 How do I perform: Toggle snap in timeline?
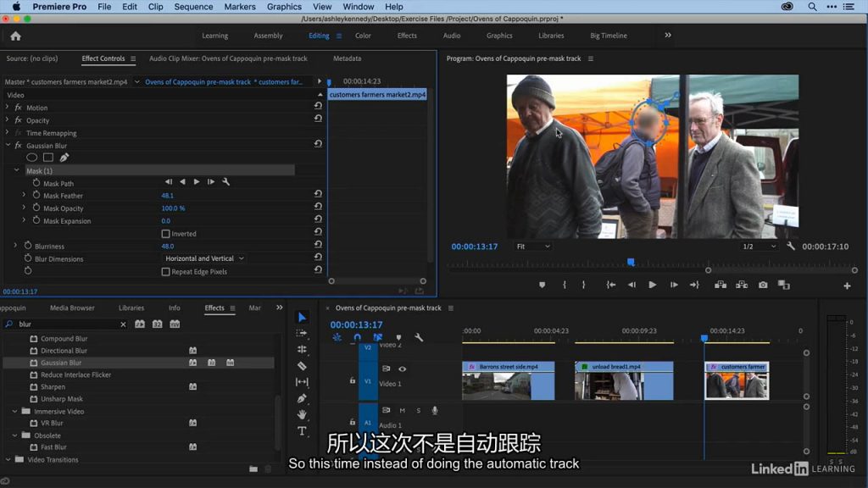click(x=357, y=337)
